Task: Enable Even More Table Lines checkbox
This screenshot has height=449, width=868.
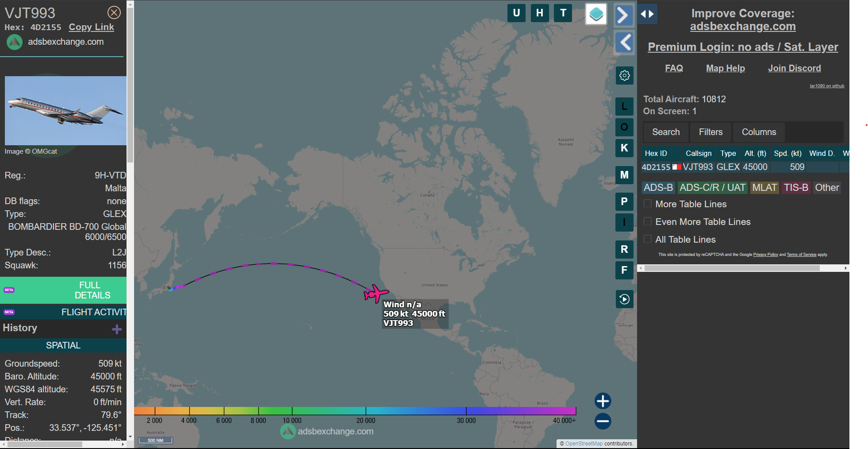Action: click(x=648, y=221)
